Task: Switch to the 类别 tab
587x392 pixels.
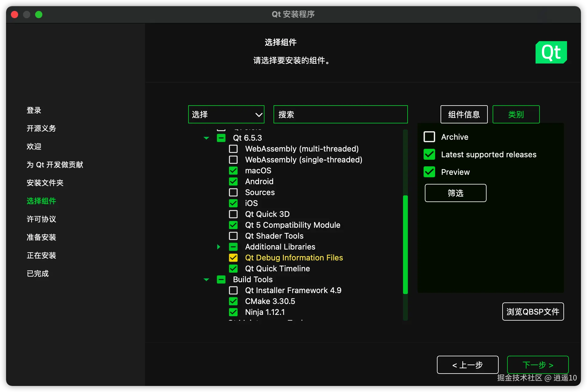Action: pyautogui.click(x=516, y=114)
